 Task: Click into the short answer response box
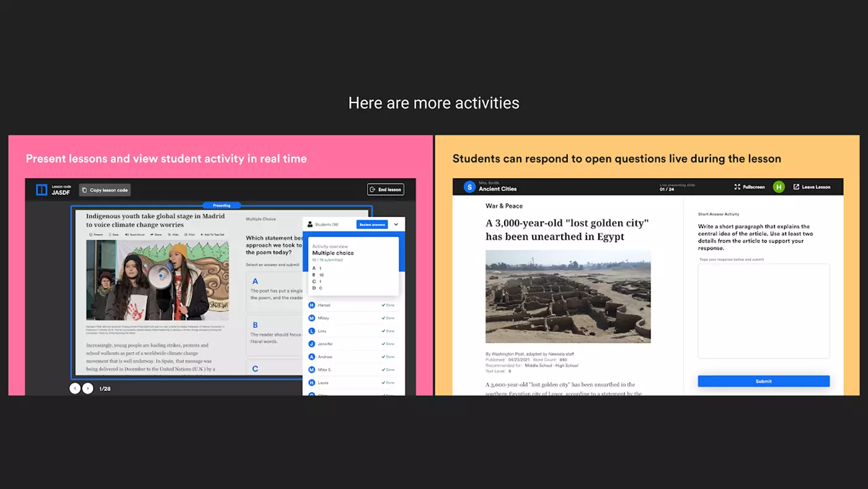pyautogui.click(x=763, y=311)
